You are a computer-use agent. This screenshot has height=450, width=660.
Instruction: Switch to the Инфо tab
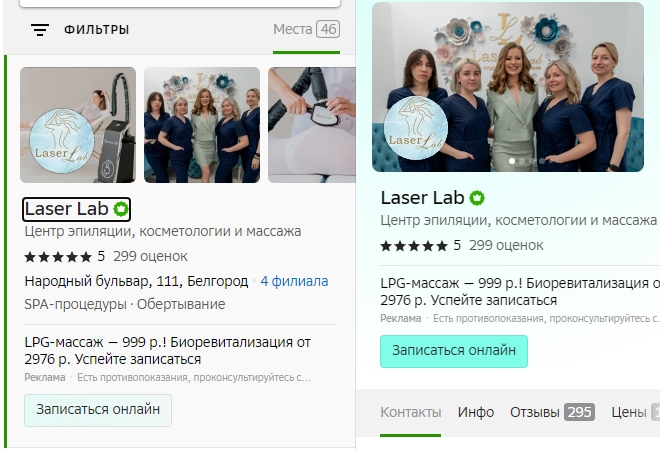pyautogui.click(x=476, y=412)
